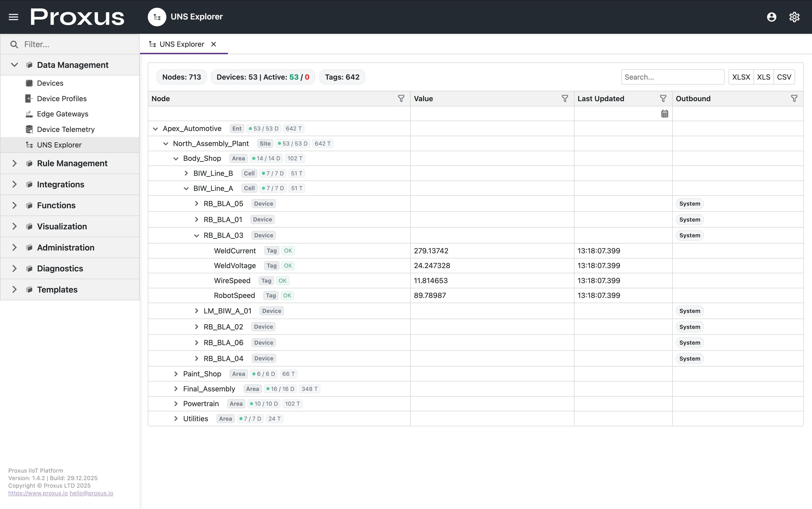Open the Last Updated column filter

click(x=663, y=98)
